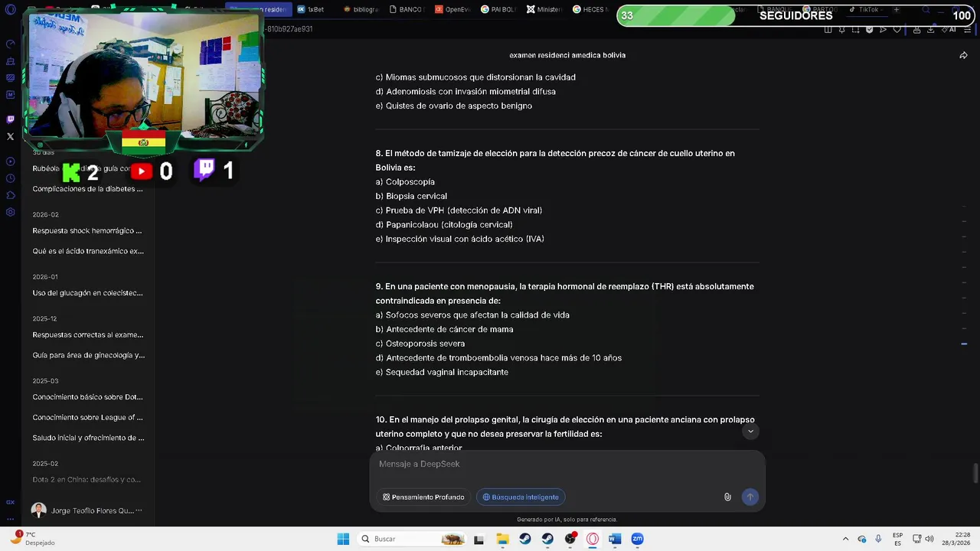Open downloads icon in address bar
The image size is (980, 551).
click(x=930, y=29)
